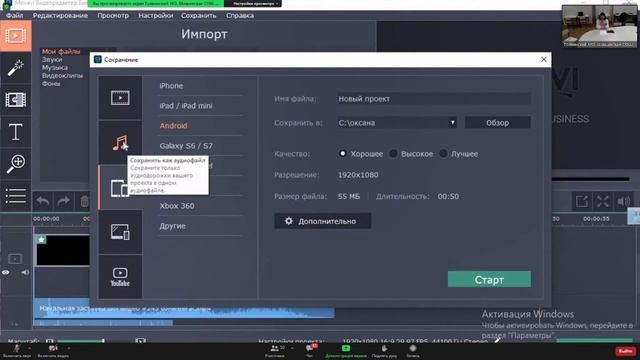
Task: Select Save as audio file music icon
Action: point(120,143)
